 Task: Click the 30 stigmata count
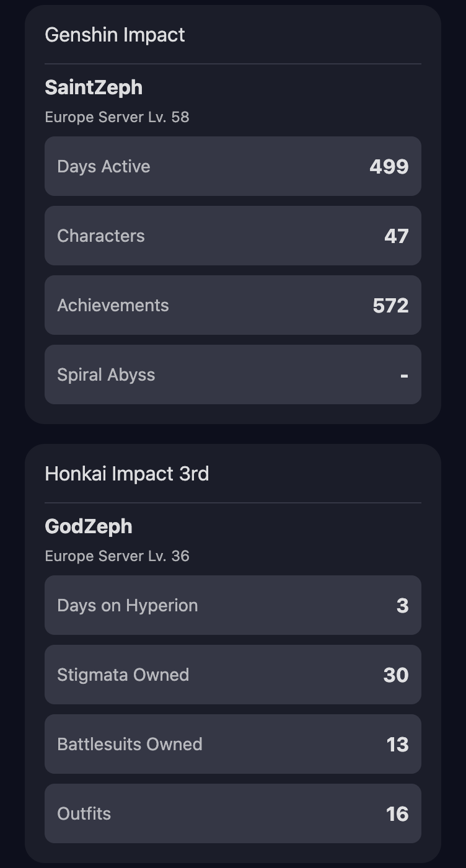396,675
